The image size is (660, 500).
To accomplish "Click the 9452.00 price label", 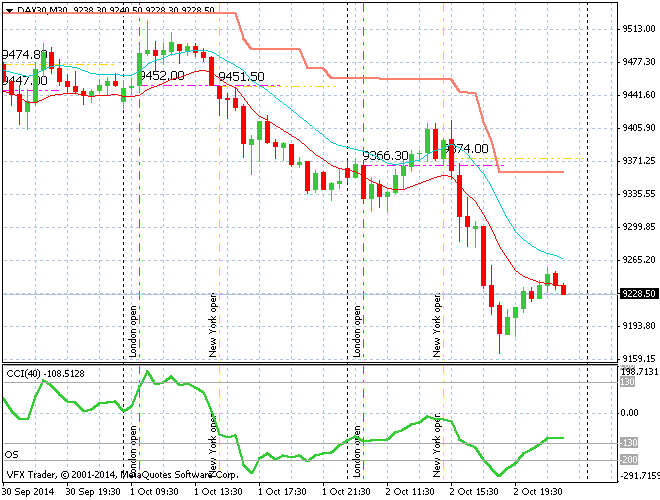I will [x=161, y=76].
